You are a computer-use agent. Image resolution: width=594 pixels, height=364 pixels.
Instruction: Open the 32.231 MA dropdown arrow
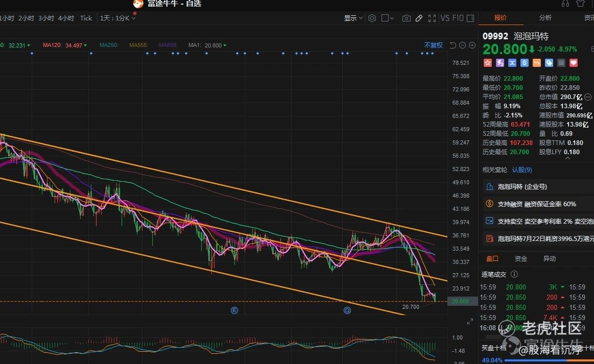point(29,45)
